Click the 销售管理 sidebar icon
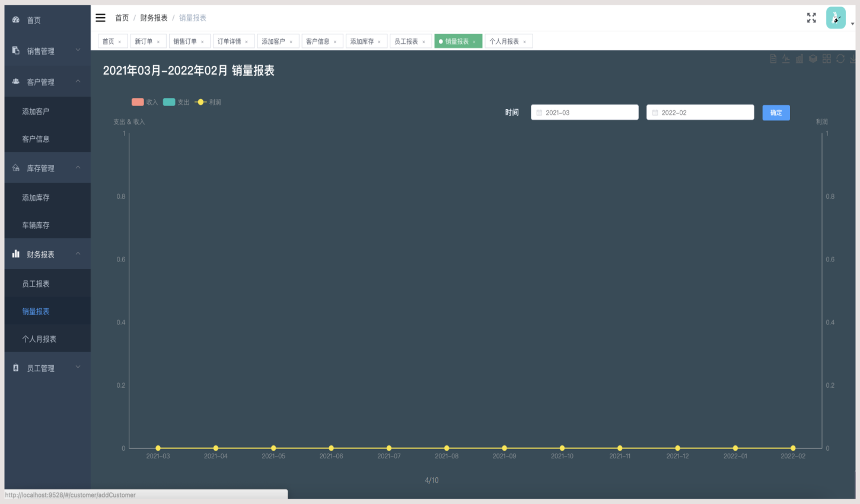 (x=16, y=50)
